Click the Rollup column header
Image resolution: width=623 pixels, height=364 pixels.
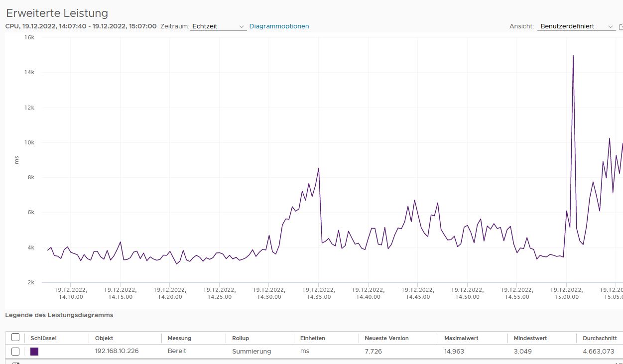241,338
